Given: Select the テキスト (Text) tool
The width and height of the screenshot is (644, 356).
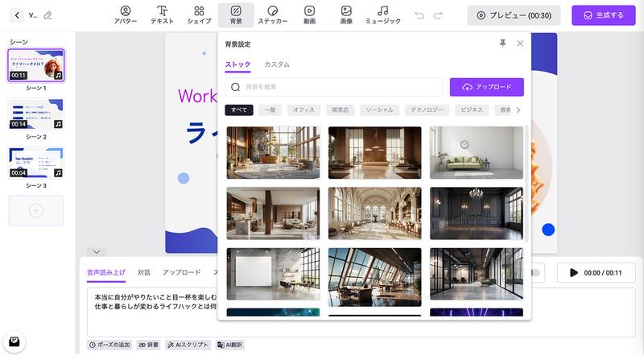Looking at the screenshot, I should [x=162, y=14].
